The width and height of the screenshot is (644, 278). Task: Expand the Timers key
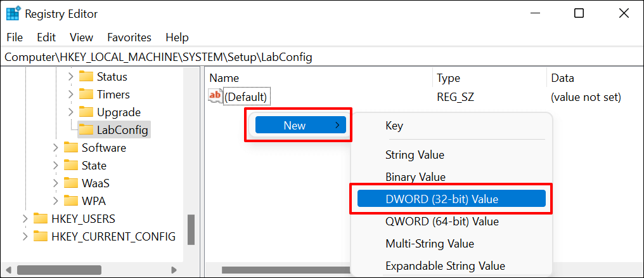coord(71,95)
